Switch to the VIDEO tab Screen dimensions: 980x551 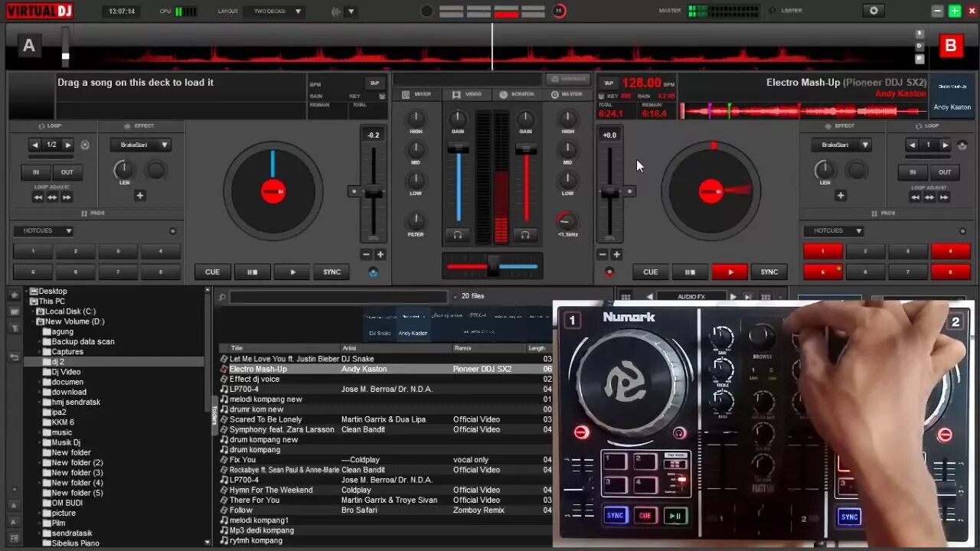click(467, 94)
